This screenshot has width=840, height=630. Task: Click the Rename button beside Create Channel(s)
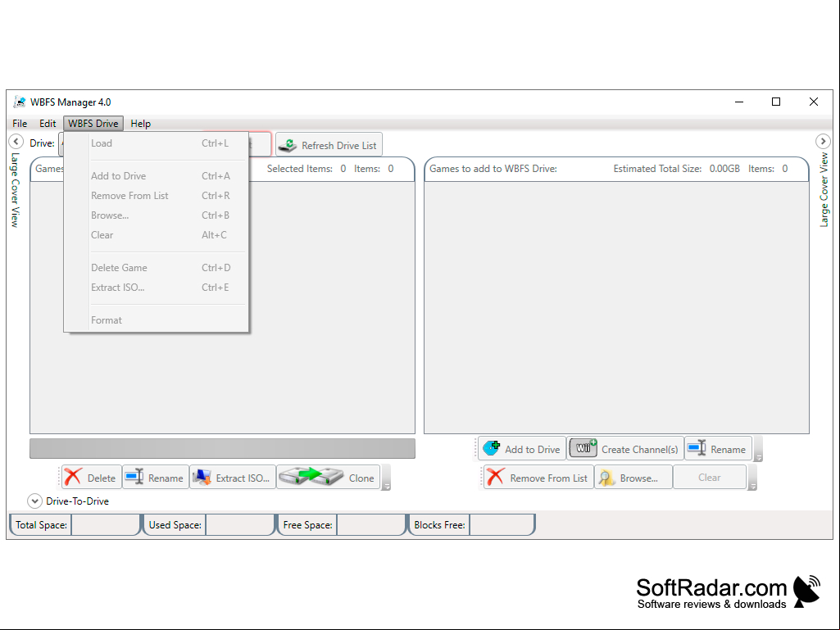719,449
